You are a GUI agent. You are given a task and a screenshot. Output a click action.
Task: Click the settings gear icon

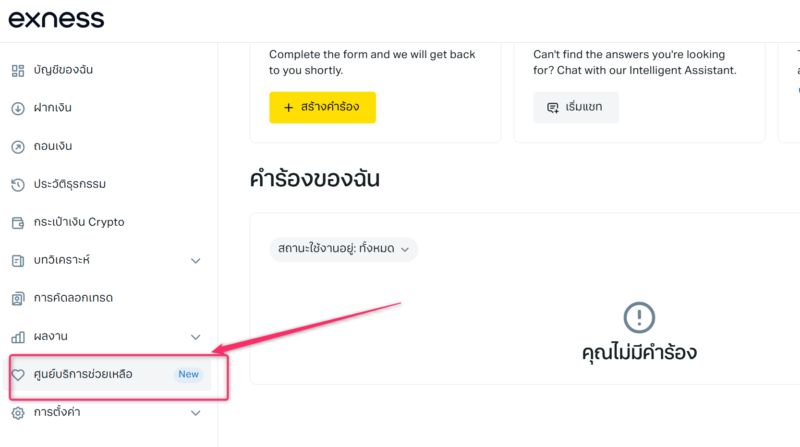tap(17, 412)
